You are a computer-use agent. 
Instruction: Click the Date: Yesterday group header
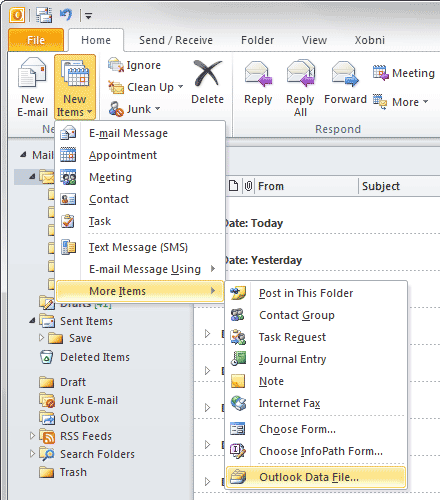[x=263, y=260]
